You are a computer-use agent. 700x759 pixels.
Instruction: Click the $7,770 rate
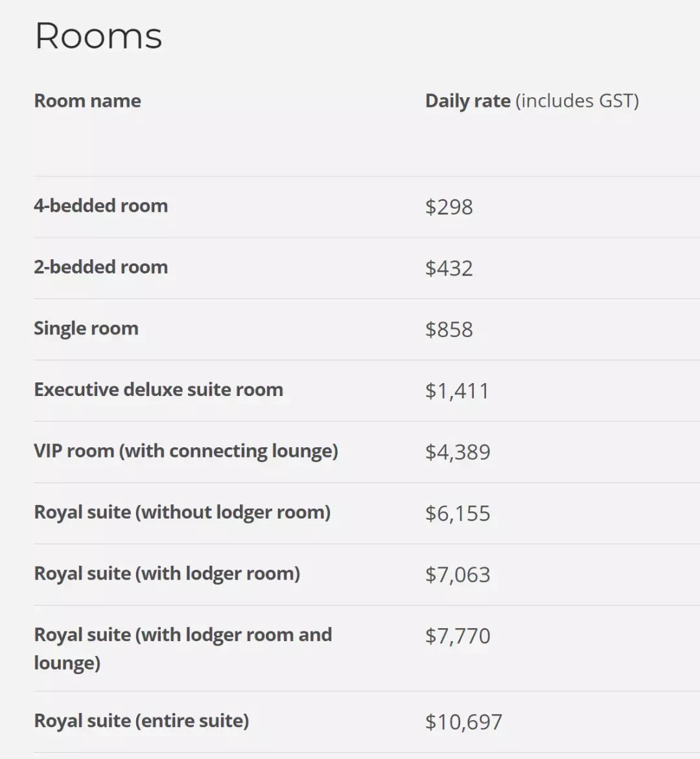point(458,636)
